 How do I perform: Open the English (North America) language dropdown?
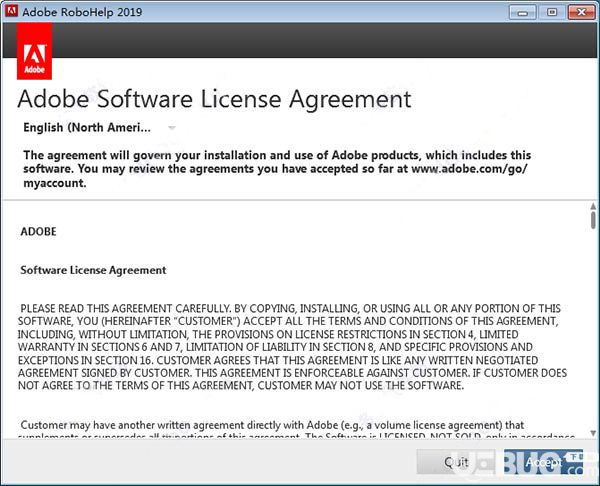pyautogui.click(x=99, y=127)
